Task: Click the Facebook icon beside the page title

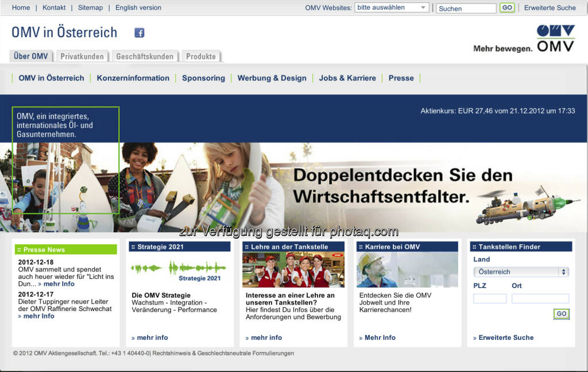Action: click(139, 33)
